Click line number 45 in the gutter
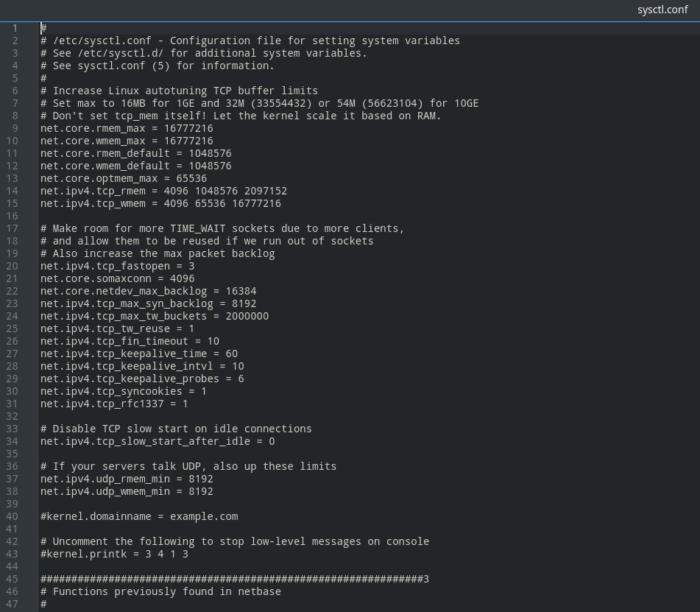Screen dimensions: 700x612 click(x=12, y=579)
